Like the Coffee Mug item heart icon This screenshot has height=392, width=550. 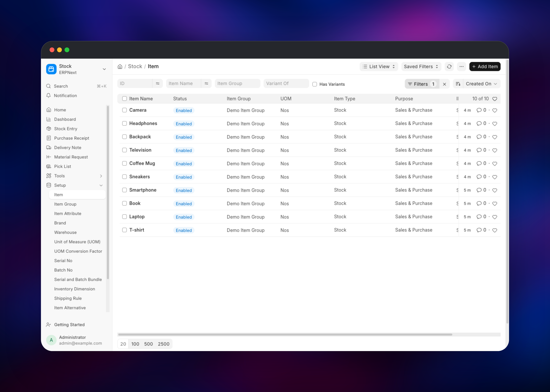coord(494,164)
